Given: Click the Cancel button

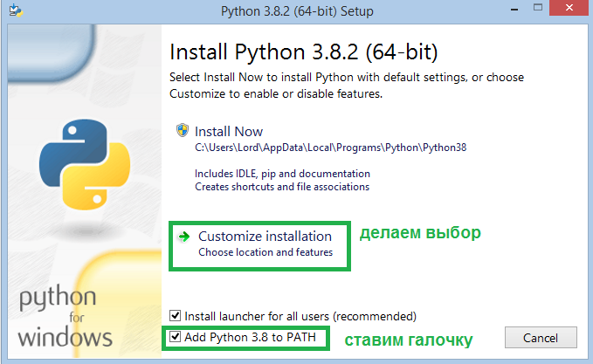Looking at the screenshot, I should tap(541, 338).
